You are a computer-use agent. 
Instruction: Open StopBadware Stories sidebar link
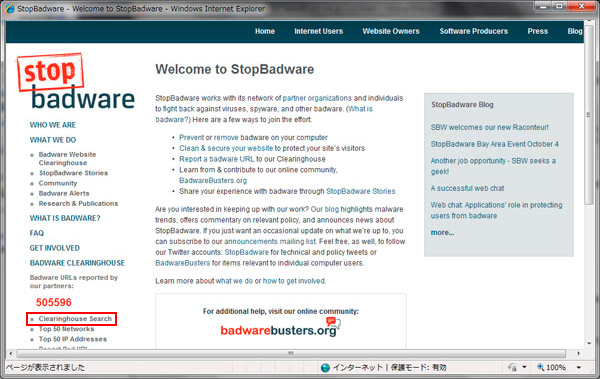click(x=73, y=173)
